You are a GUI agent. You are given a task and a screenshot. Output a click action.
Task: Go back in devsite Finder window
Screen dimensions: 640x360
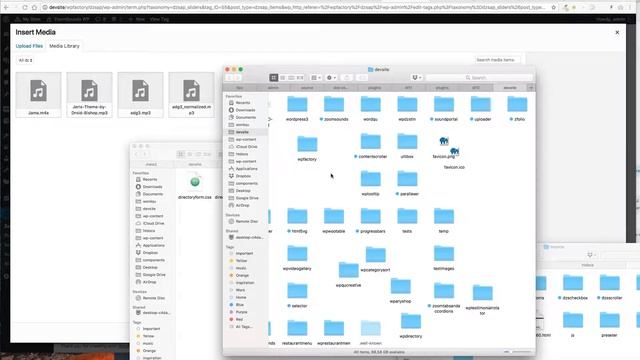tap(230, 78)
